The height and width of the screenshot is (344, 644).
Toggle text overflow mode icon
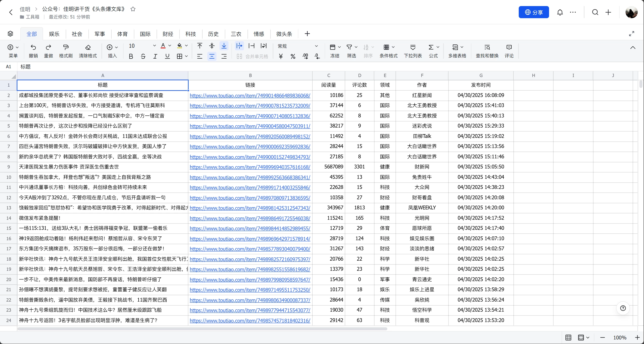click(239, 46)
